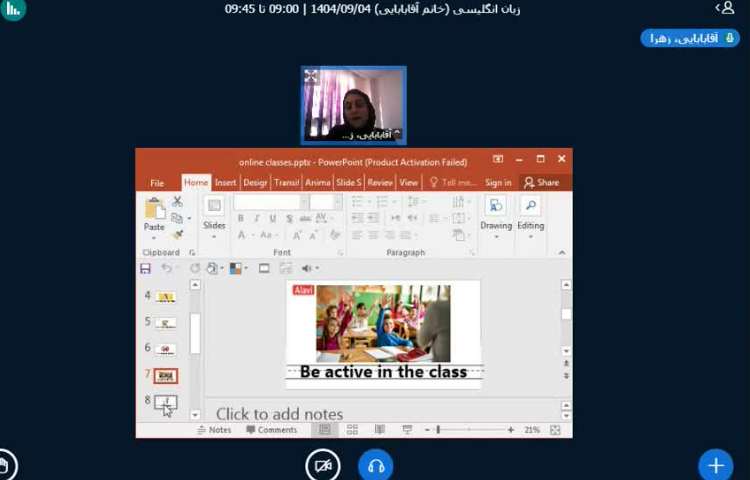Open the File menu tab
The width and height of the screenshot is (750, 480).
click(x=157, y=183)
